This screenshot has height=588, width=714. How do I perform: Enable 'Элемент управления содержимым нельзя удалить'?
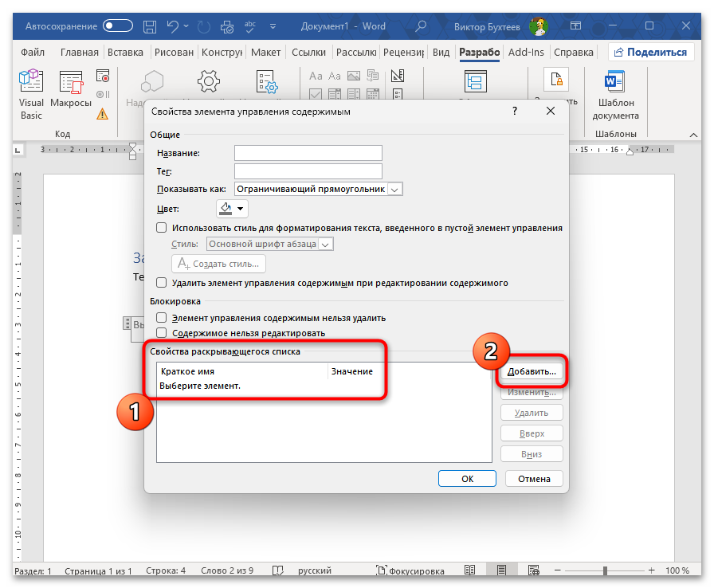(x=162, y=318)
